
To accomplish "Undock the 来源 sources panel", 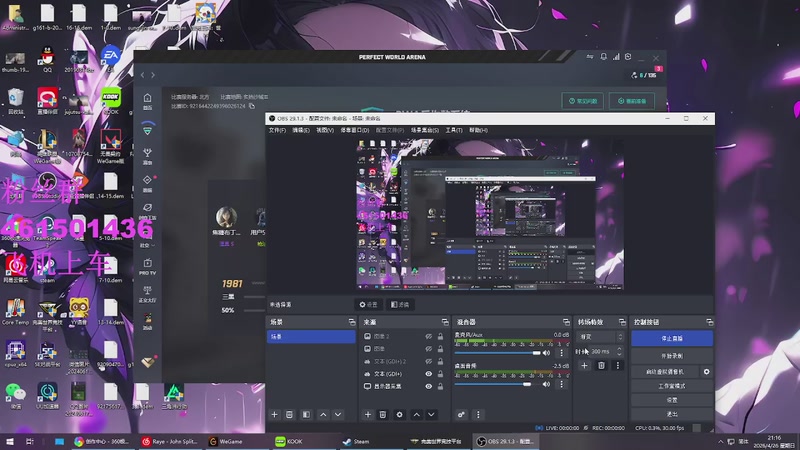I will pyautogui.click(x=445, y=322).
